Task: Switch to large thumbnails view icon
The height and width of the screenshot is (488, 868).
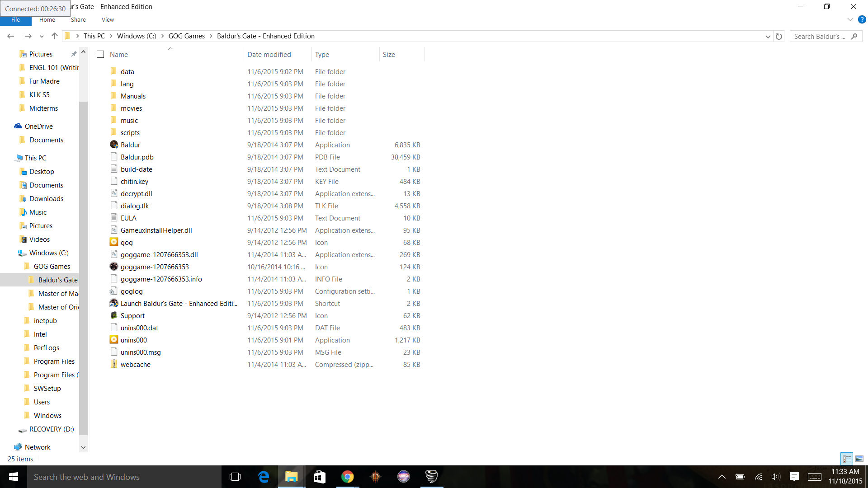Action: [859, 459]
